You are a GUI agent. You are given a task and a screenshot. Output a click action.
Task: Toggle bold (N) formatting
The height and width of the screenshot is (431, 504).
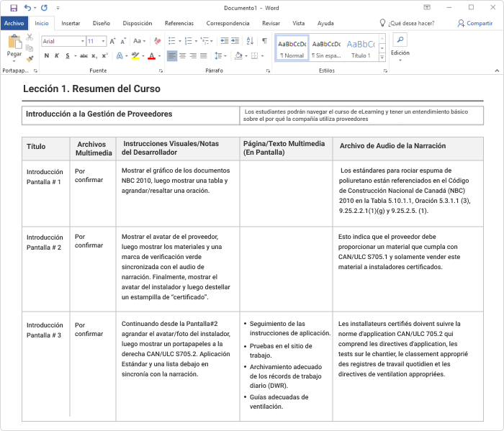(x=47, y=56)
